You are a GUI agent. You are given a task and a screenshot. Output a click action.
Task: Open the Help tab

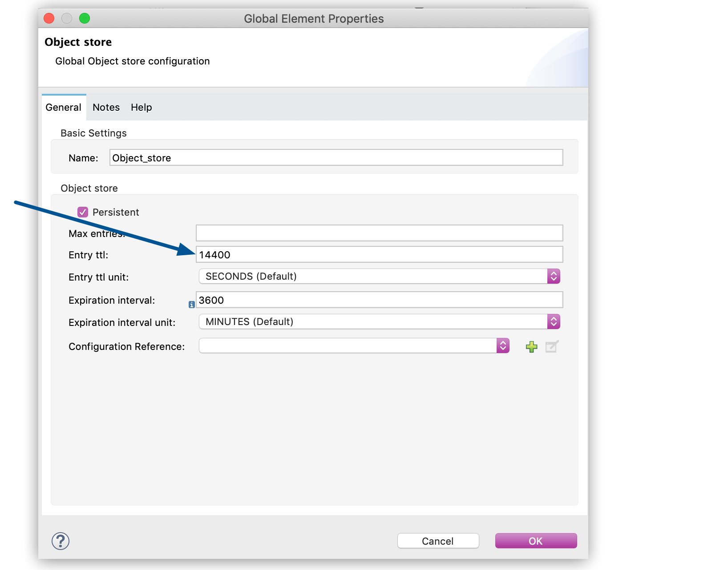tap(141, 107)
